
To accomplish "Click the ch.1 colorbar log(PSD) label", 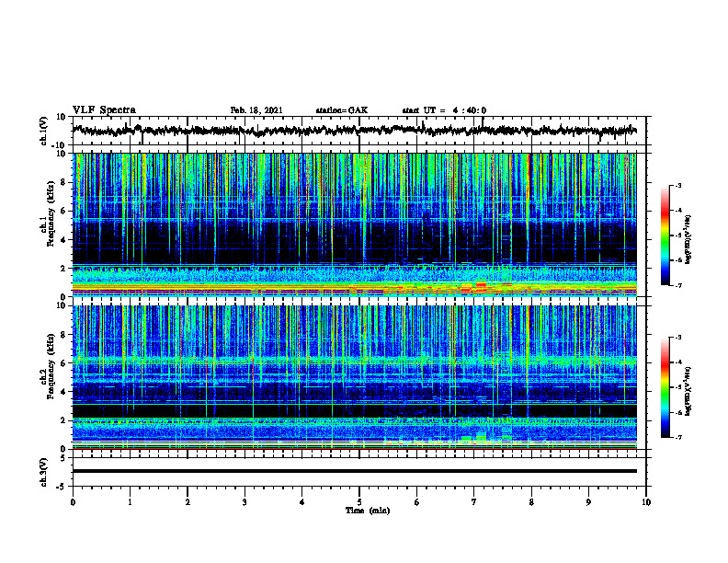I will pos(688,239).
